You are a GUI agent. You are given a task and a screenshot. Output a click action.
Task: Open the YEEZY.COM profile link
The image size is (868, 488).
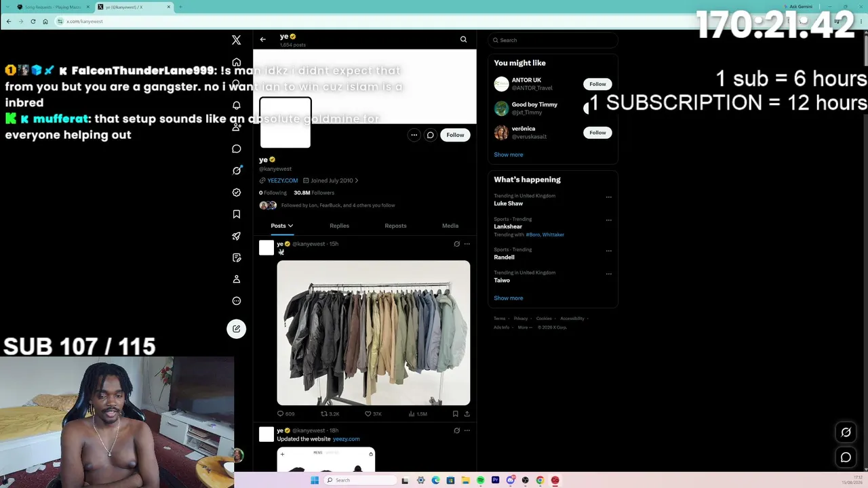coord(282,180)
